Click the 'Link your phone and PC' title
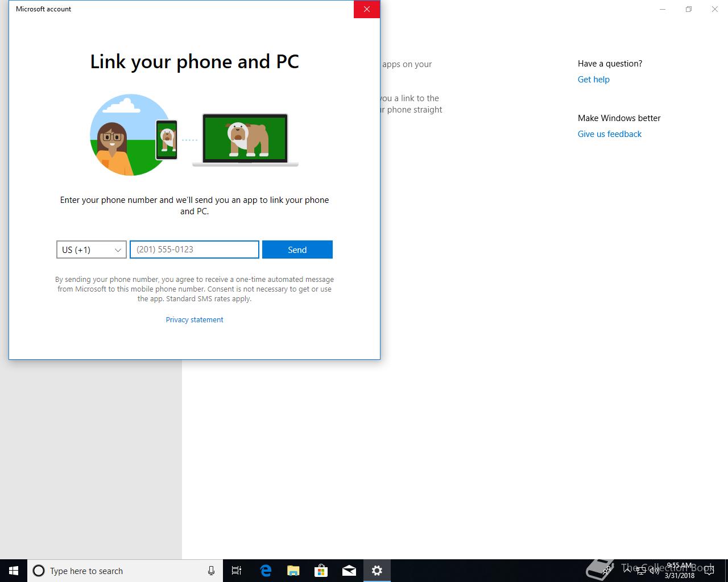Image resolution: width=728 pixels, height=582 pixels. click(x=195, y=61)
